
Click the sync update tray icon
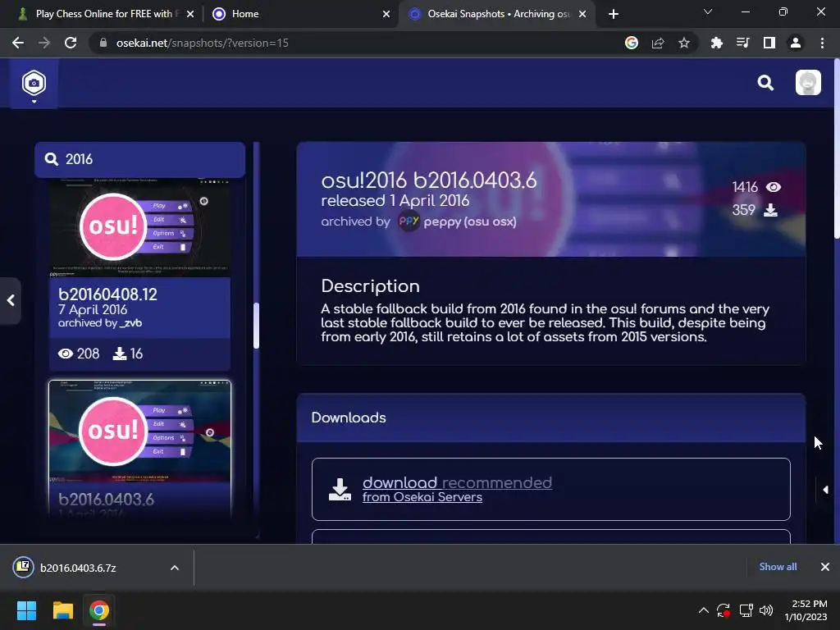point(724,610)
